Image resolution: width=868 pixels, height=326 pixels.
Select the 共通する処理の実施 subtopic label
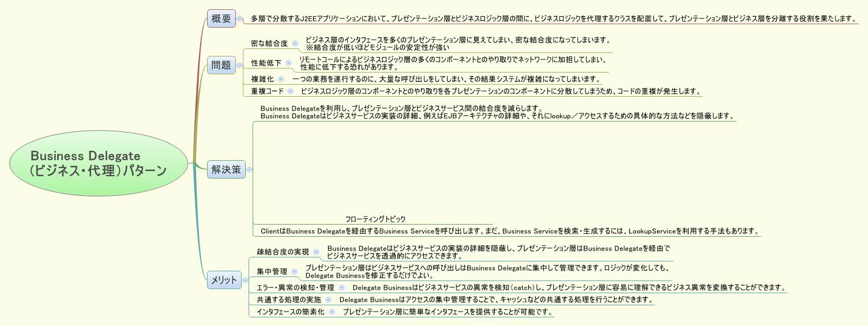pyautogui.click(x=288, y=300)
